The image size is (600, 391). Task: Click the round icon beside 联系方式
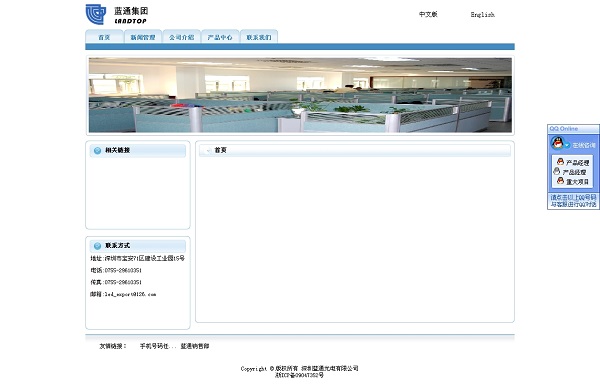point(97,246)
